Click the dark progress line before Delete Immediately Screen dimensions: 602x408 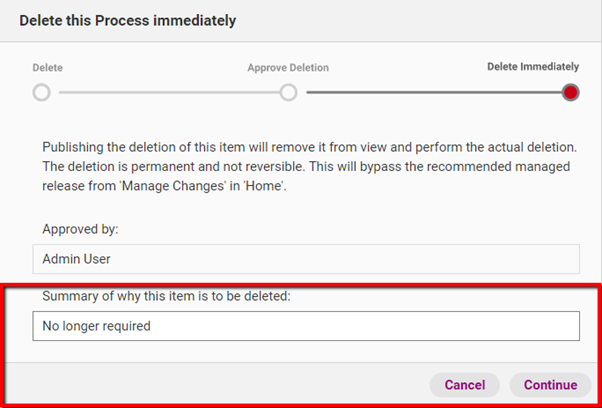430,93
